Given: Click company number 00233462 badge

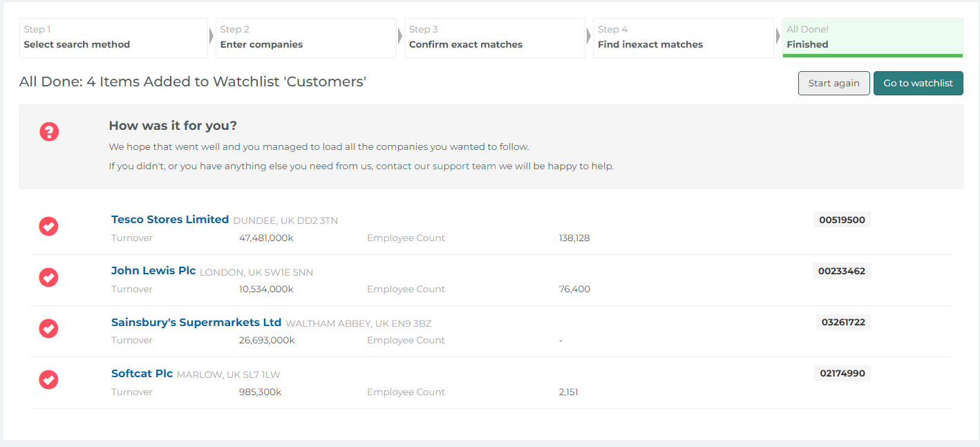Looking at the screenshot, I should (842, 271).
